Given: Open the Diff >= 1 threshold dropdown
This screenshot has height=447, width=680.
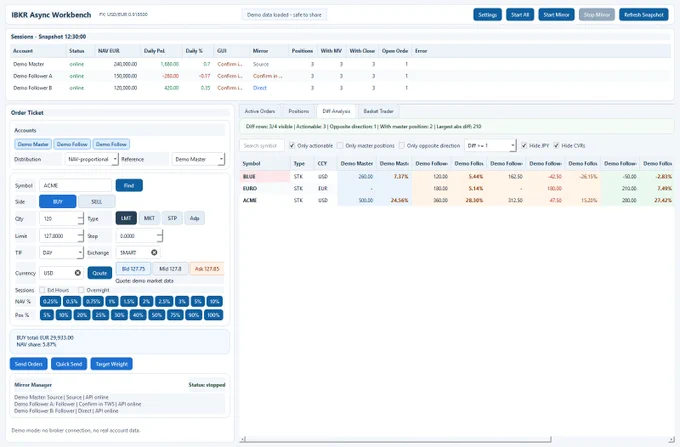Looking at the screenshot, I should (490, 145).
